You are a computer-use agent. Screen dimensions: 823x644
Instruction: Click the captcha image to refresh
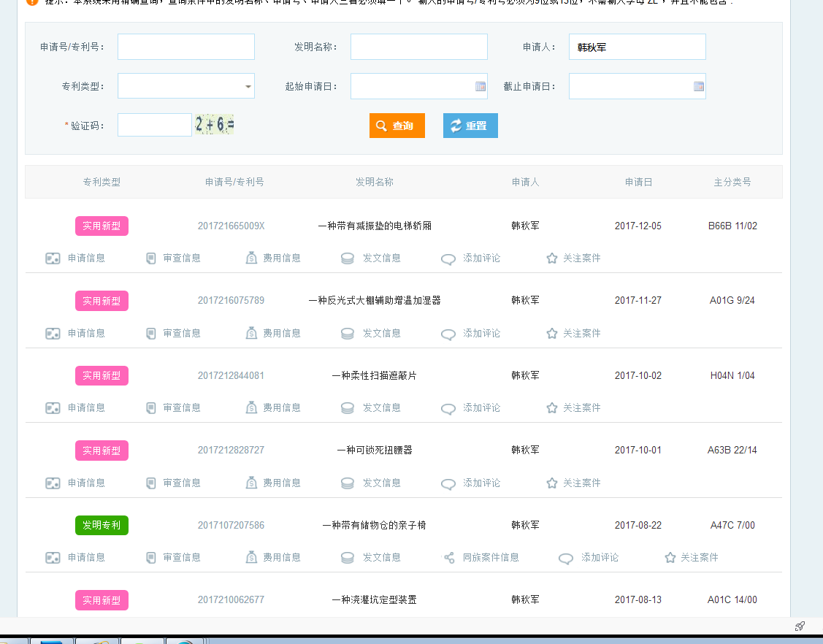215,125
